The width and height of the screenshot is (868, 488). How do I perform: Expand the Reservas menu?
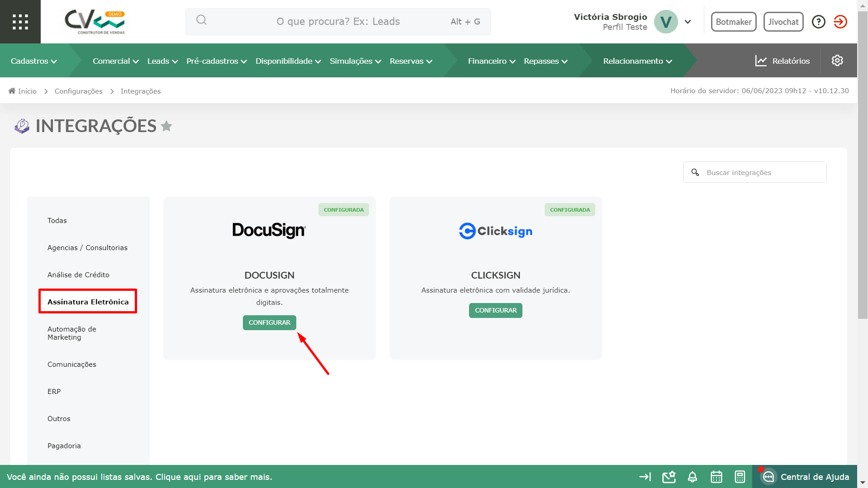point(411,61)
